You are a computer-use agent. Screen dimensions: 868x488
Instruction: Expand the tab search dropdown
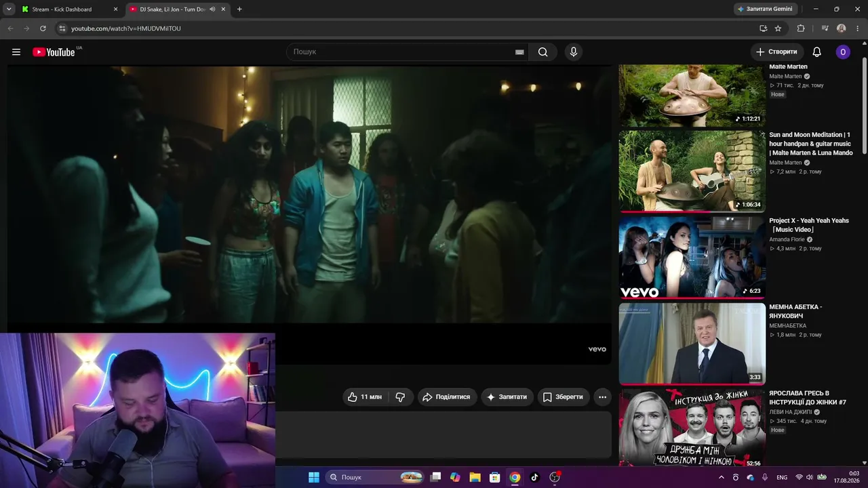point(9,9)
